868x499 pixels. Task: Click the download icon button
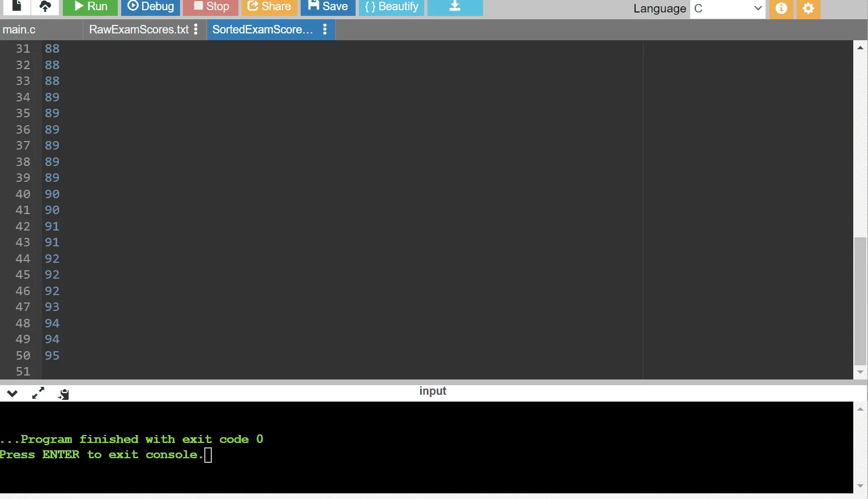[x=455, y=7]
